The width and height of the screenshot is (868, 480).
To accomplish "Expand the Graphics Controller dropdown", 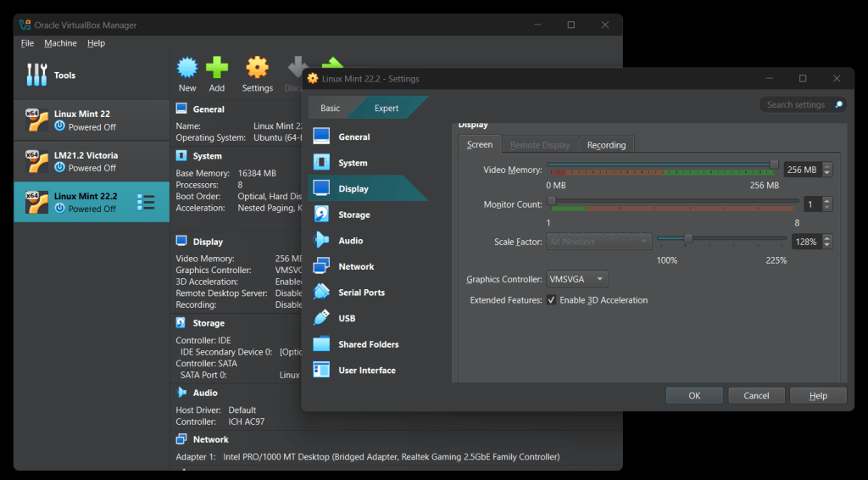I will 577,279.
